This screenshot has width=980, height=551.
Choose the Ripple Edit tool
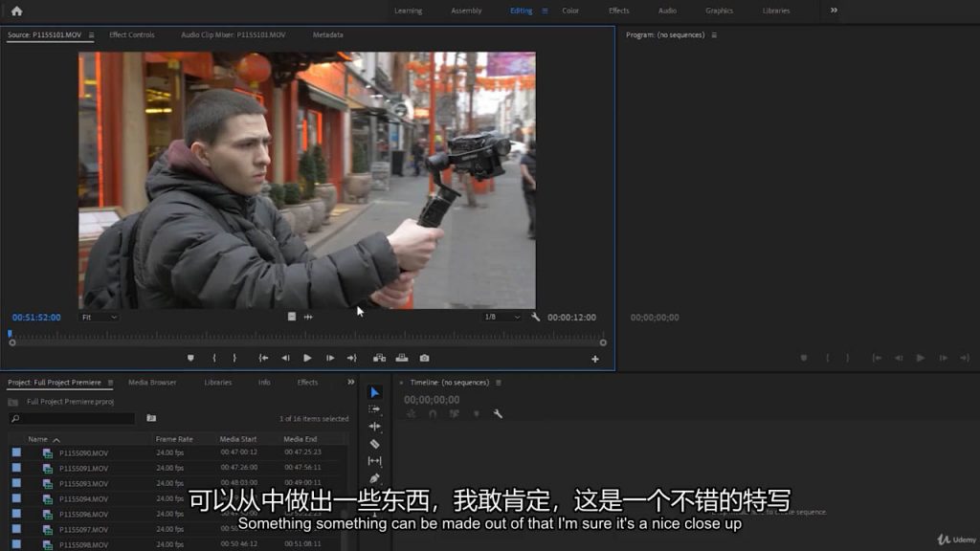pos(374,427)
